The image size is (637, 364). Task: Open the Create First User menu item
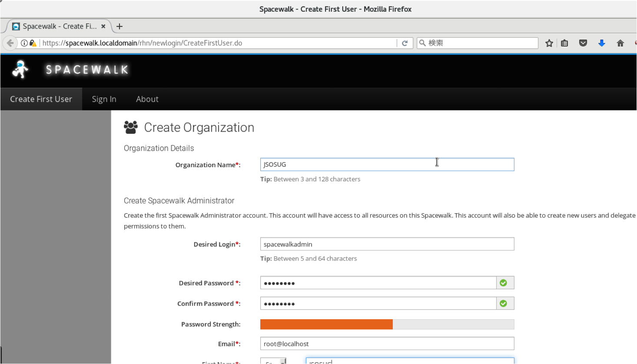click(x=41, y=99)
